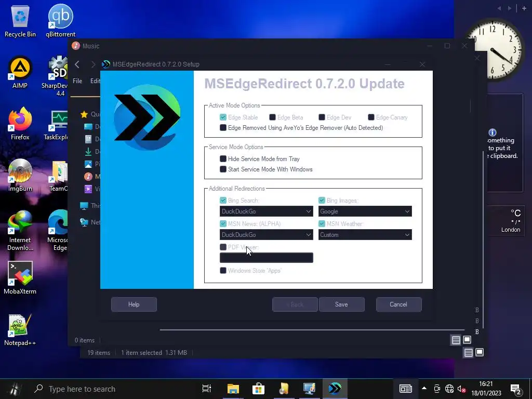This screenshot has width=532, height=399.
Task: Open Task View on the taskbar
Action: click(x=207, y=389)
